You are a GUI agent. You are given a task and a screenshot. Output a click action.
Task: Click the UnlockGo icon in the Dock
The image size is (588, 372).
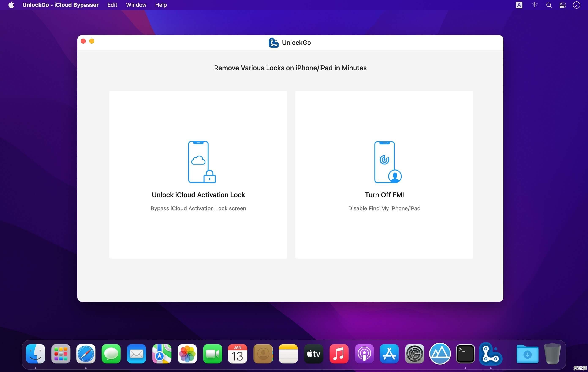click(x=491, y=354)
